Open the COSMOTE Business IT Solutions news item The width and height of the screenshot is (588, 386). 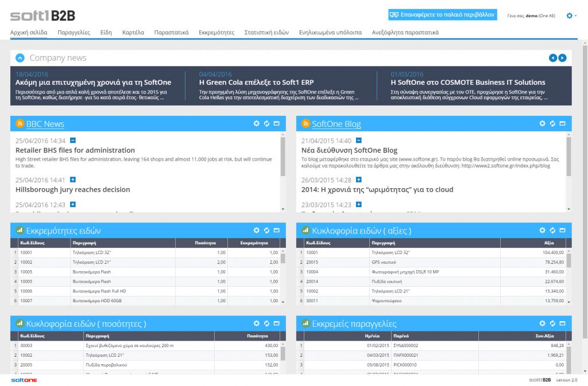pyautogui.click(x=468, y=83)
